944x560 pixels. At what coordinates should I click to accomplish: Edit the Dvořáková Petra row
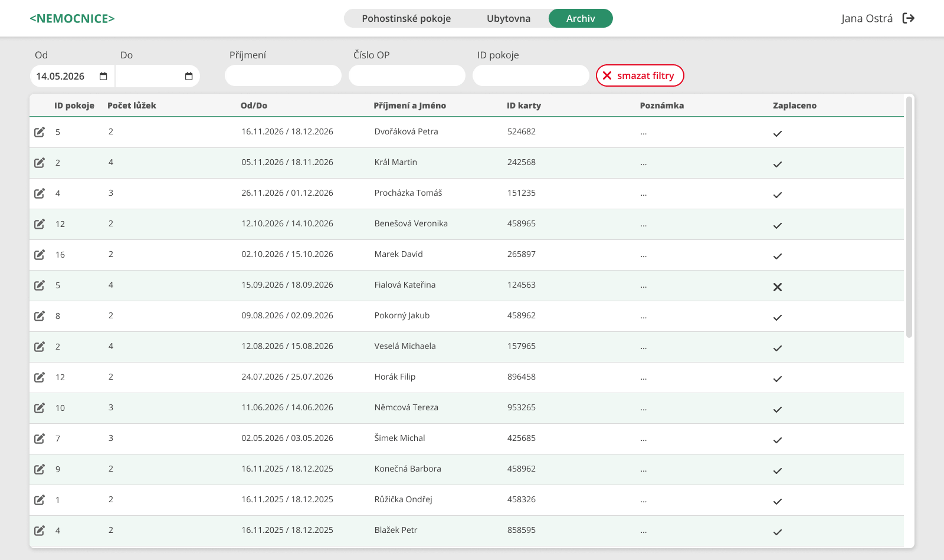(x=40, y=132)
